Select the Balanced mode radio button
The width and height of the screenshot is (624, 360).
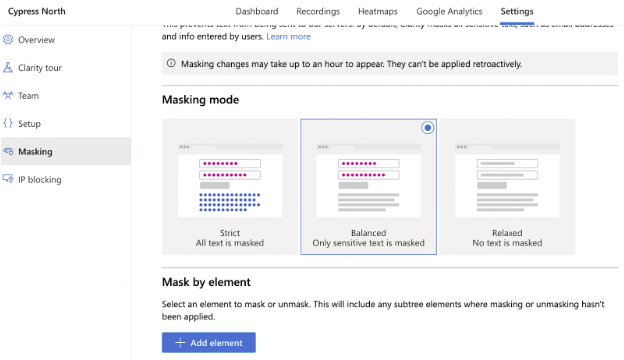pyautogui.click(x=427, y=128)
